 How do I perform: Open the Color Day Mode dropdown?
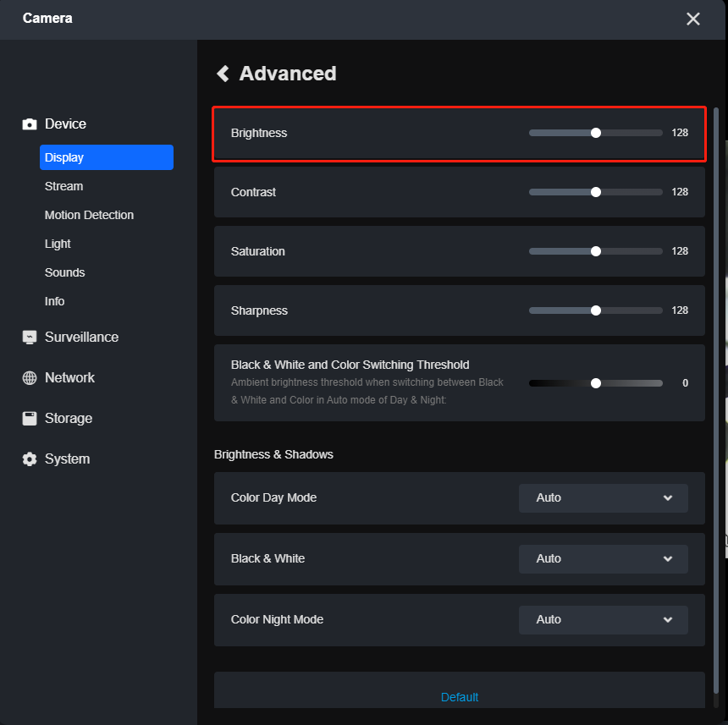pyautogui.click(x=603, y=498)
